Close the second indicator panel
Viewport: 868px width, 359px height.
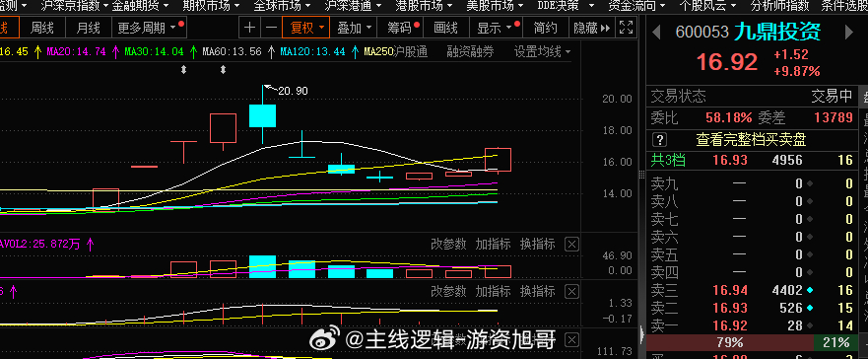coord(572,291)
